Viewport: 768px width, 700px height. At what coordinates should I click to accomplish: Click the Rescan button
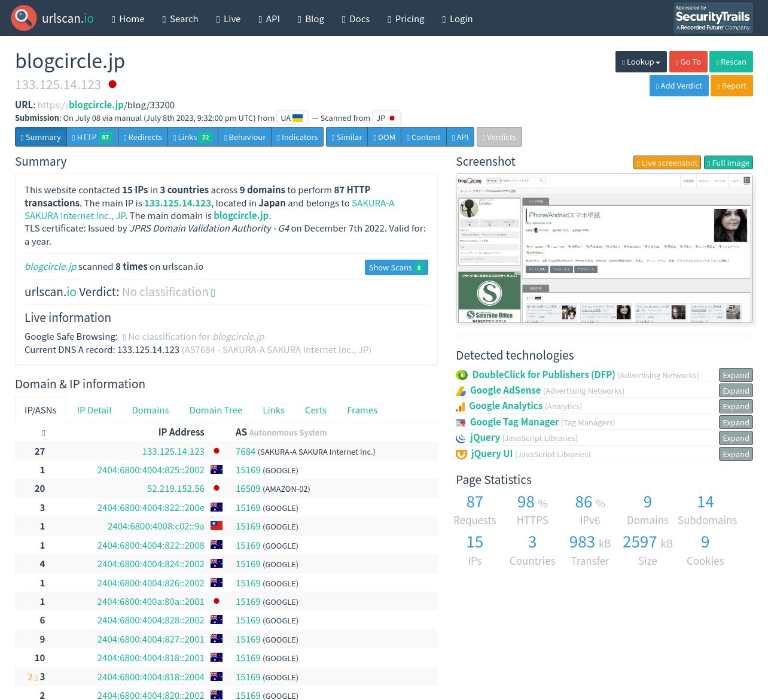point(731,62)
